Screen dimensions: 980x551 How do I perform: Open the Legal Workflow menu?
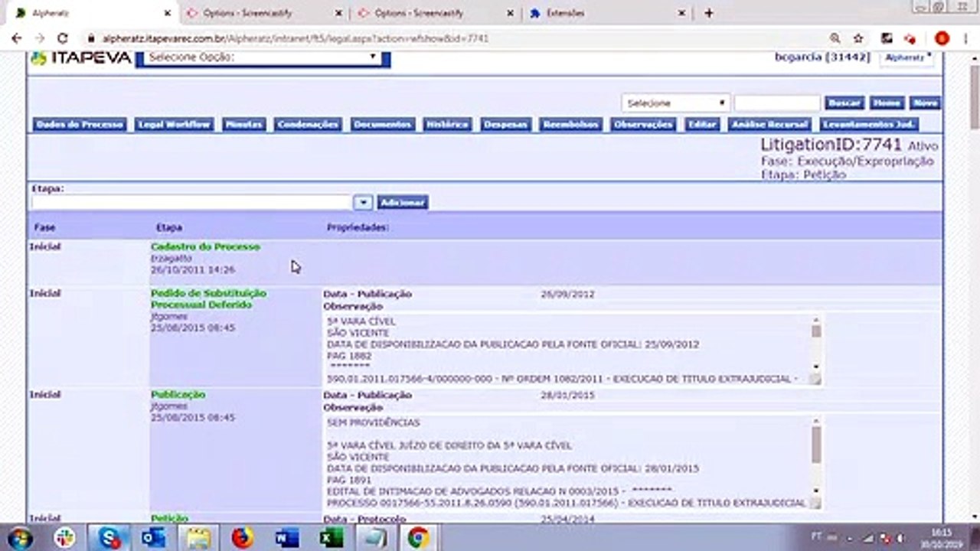point(175,124)
